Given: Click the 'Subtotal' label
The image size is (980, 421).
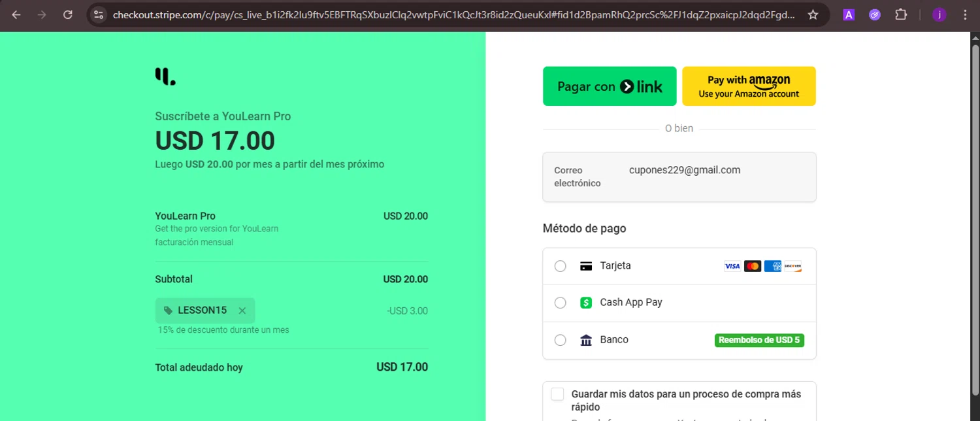Looking at the screenshot, I should (174, 279).
